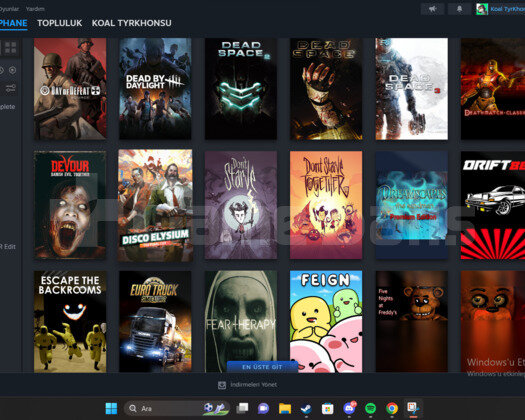This screenshot has width=525, height=420.
Task: Select Dead by Daylight game cover
Action: [155, 88]
